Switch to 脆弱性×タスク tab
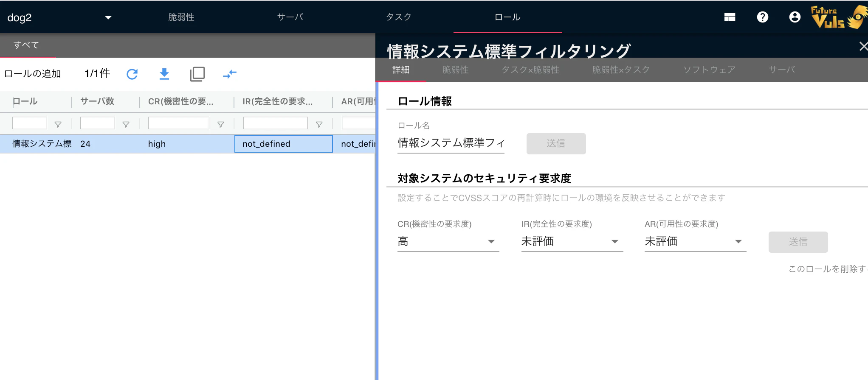The width and height of the screenshot is (868, 380). [x=621, y=70]
